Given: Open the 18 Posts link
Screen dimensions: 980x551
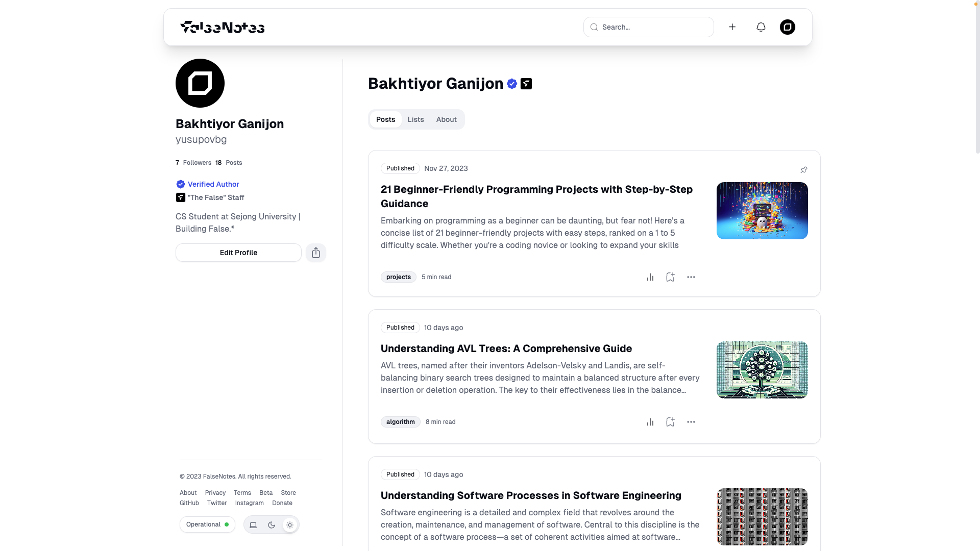Looking at the screenshot, I should (229, 163).
